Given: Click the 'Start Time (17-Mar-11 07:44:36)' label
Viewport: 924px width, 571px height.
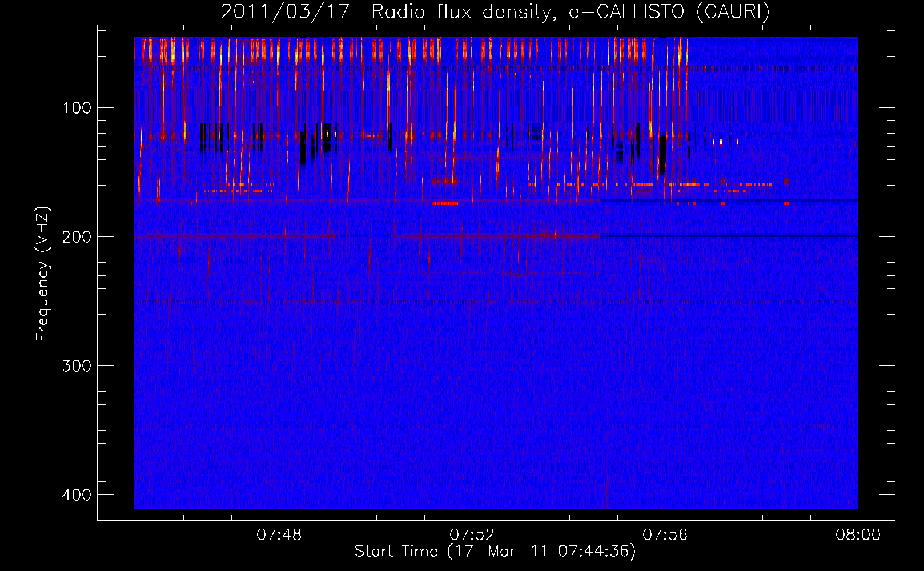Looking at the screenshot, I should [495, 552].
